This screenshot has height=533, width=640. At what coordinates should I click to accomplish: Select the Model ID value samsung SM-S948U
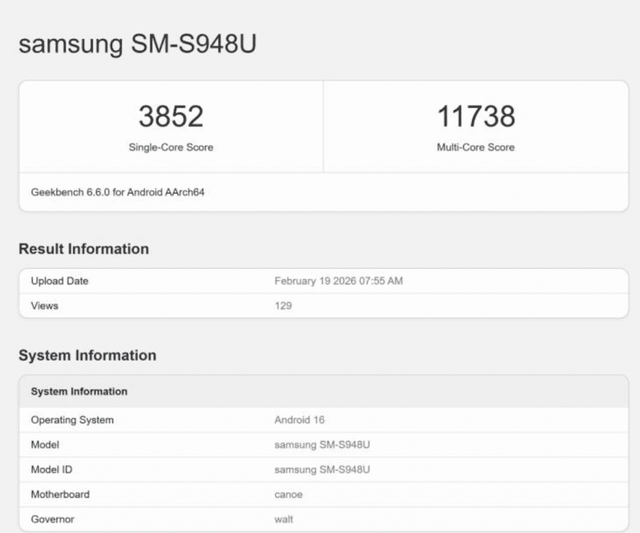point(322,469)
